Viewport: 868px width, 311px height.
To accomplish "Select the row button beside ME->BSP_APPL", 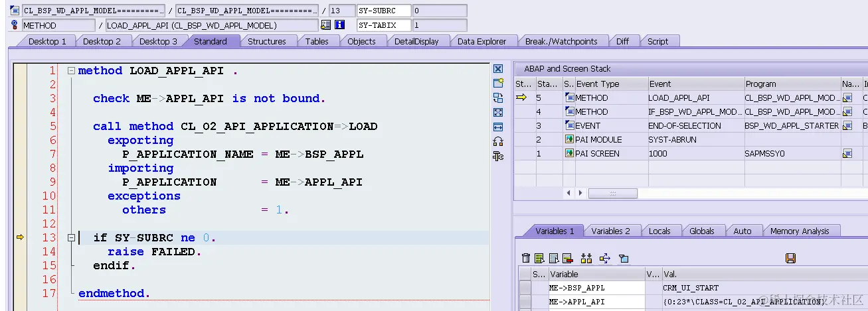I will 525,288.
